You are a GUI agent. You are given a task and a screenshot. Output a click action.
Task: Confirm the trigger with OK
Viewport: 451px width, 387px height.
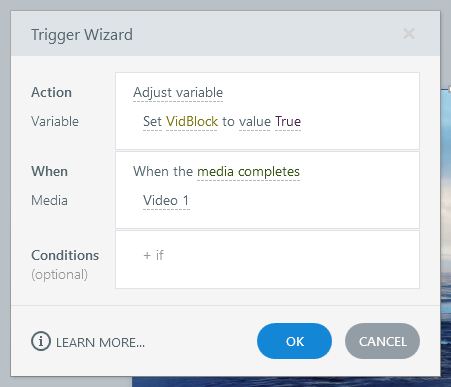pos(294,341)
